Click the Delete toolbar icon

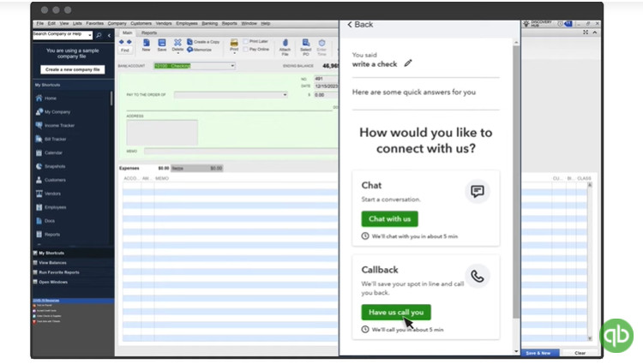177,45
